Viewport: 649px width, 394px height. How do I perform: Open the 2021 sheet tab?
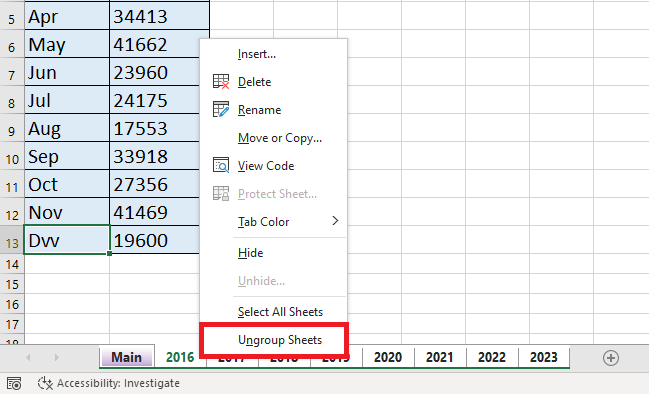tap(440, 357)
